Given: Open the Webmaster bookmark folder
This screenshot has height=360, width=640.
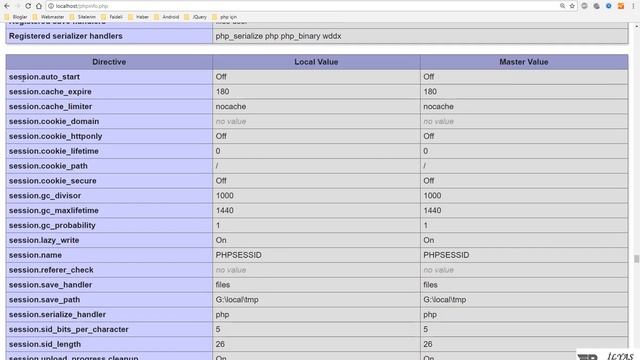Looking at the screenshot, I should coord(49,17).
